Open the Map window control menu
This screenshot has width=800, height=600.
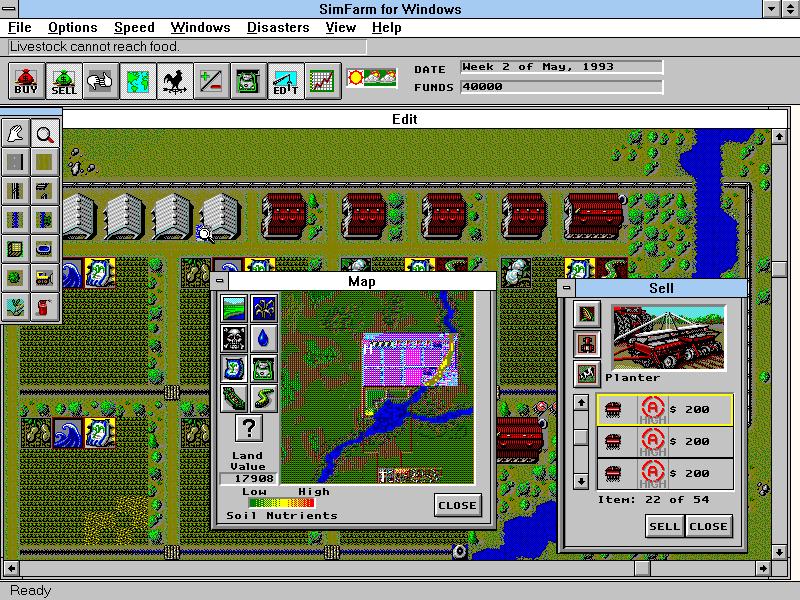[x=220, y=281]
